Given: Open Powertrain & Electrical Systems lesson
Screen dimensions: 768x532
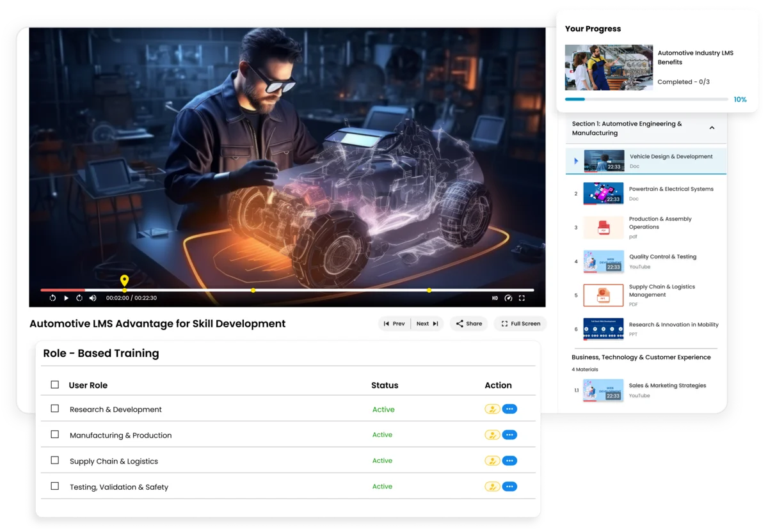Looking at the screenshot, I should click(x=671, y=189).
